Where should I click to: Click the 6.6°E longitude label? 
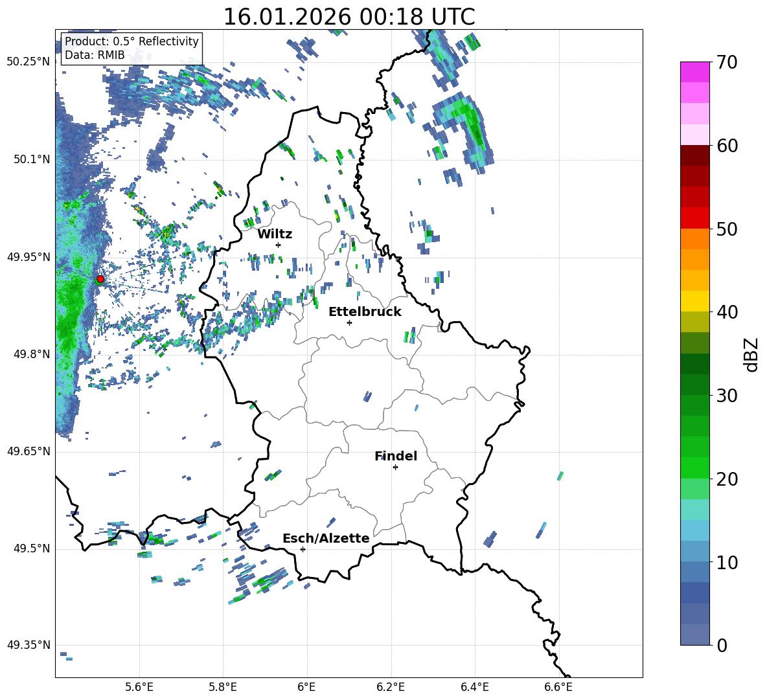558,687
